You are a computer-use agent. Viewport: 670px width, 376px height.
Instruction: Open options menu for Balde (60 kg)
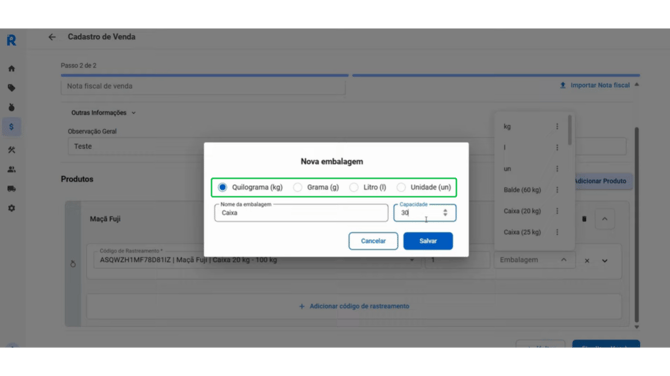point(557,190)
